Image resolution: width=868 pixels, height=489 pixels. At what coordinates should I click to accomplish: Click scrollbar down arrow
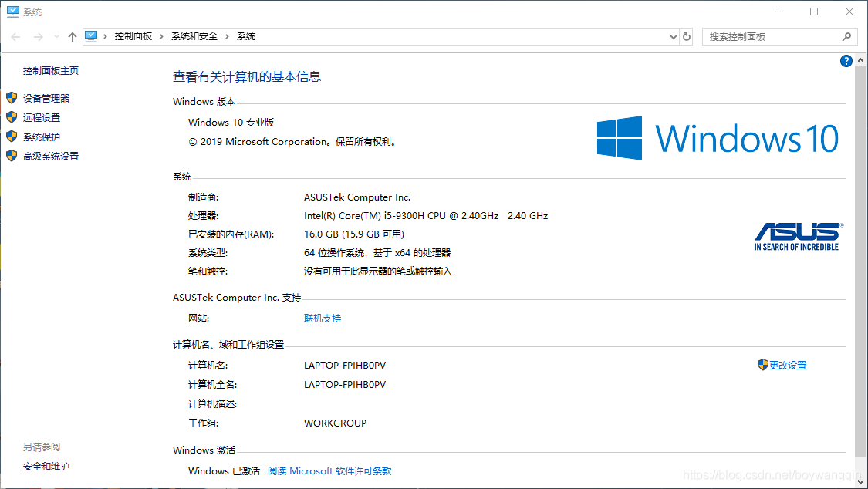(860, 482)
